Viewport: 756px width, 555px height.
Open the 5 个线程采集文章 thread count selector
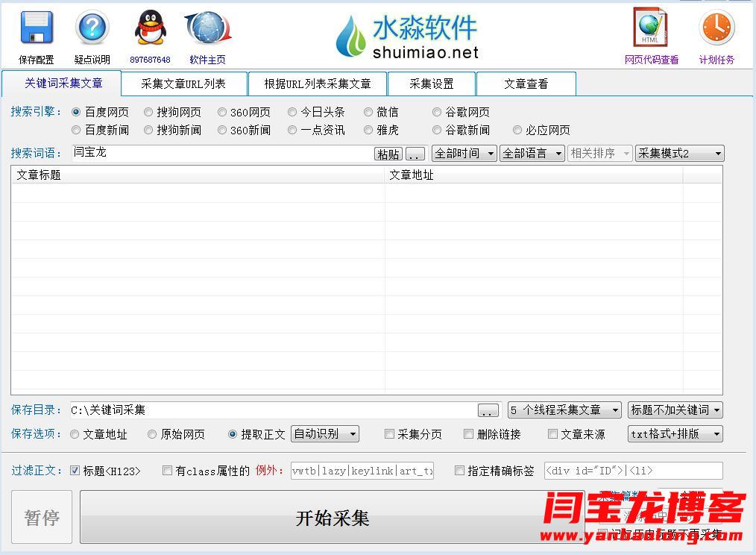[564, 410]
